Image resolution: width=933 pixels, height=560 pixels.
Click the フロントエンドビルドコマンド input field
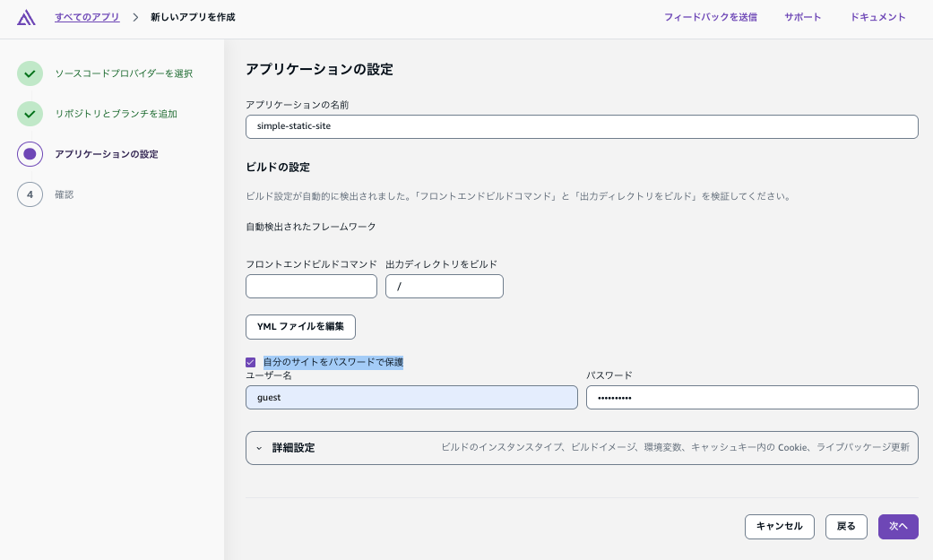[x=311, y=286]
